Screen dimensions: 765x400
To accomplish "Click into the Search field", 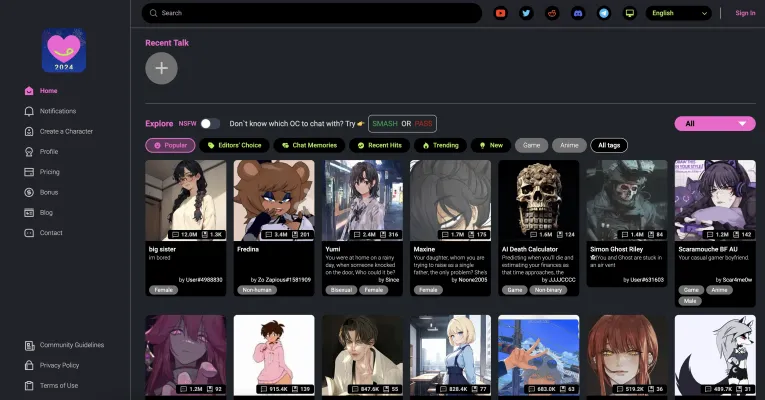I will pyautogui.click(x=312, y=13).
